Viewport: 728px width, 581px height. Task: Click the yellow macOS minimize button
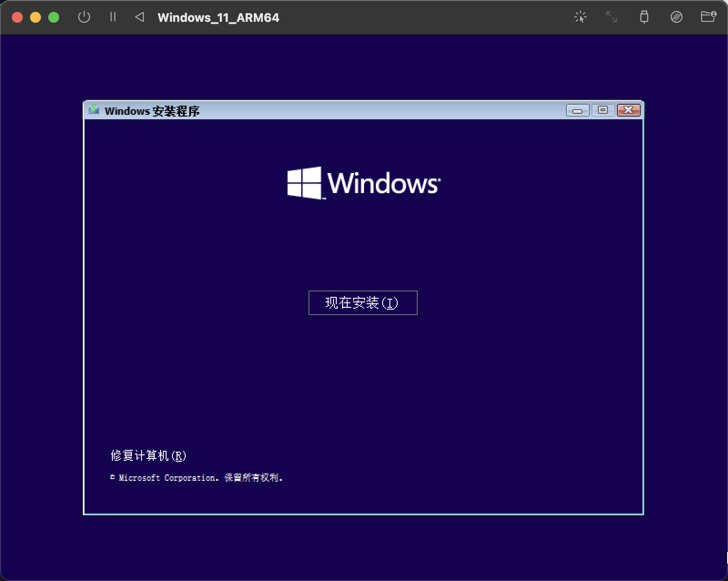35,17
